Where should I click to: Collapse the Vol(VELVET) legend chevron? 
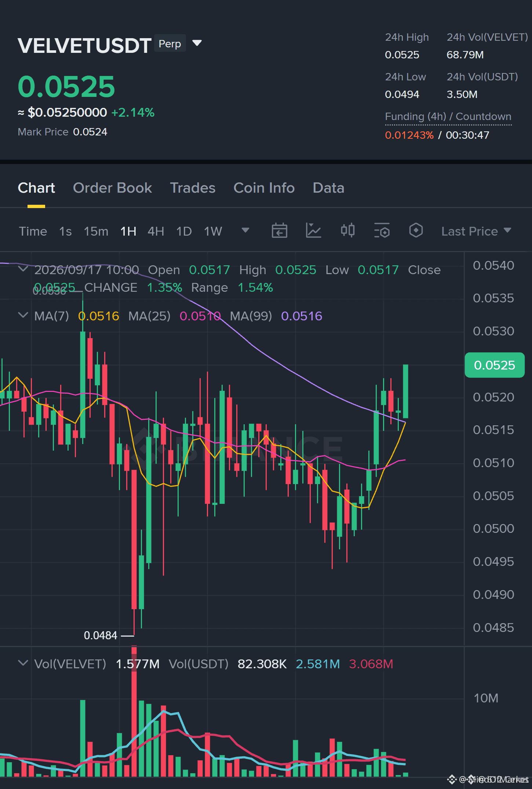click(23, 663)
